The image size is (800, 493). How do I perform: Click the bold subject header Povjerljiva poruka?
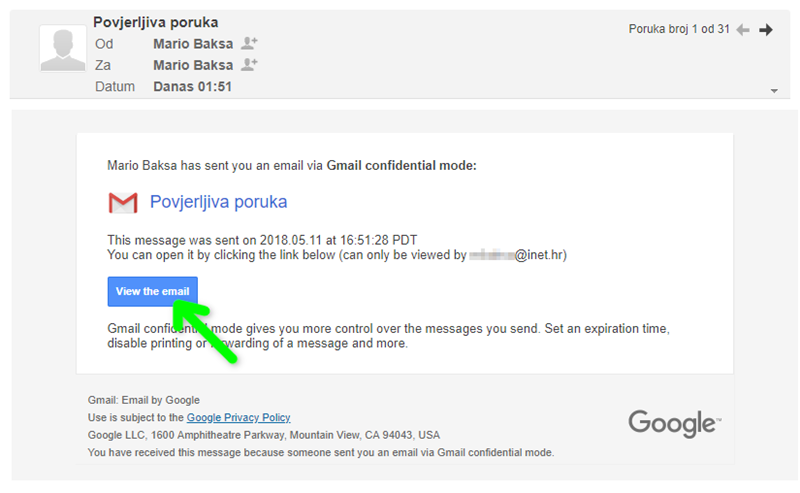coord(156,22)
